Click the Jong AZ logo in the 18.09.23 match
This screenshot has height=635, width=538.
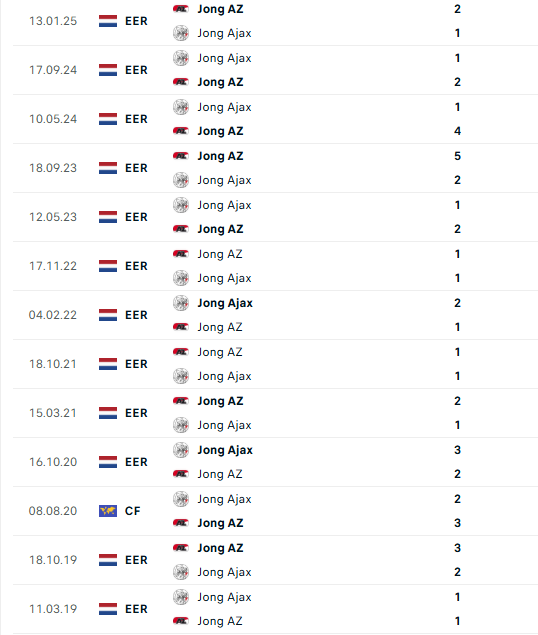(x=181, y=156)
